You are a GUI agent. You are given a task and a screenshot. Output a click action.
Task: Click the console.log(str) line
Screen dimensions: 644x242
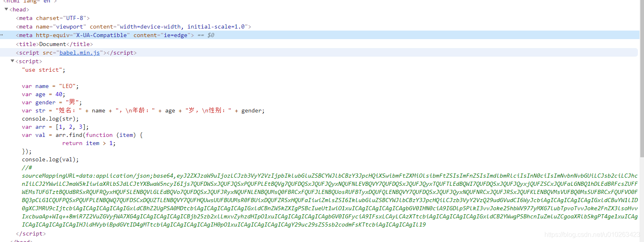point(50,119)
